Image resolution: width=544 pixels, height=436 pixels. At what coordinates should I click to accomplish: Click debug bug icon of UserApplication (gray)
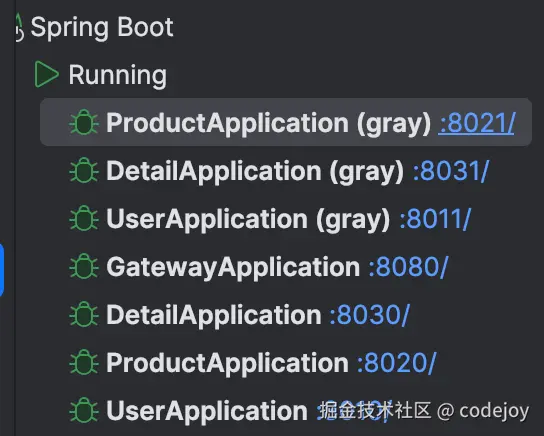click(x=84, y=218)
